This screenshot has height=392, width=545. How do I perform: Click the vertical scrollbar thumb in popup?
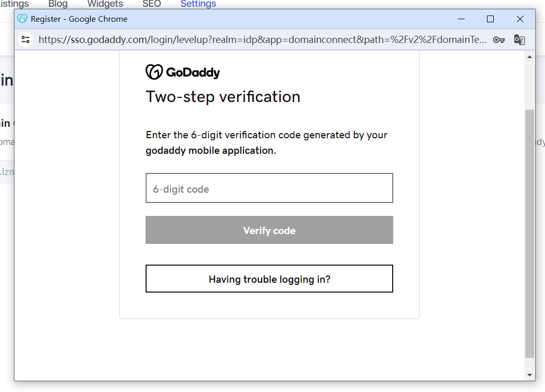[x=529, y=234]
